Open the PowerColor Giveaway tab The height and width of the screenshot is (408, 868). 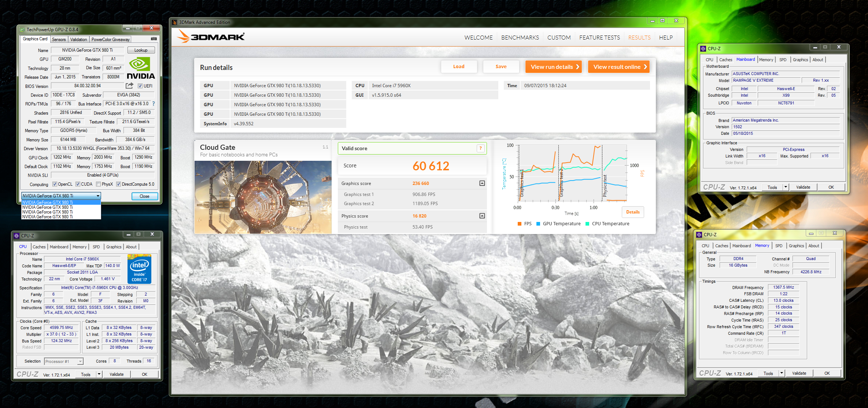click(110, 40)
